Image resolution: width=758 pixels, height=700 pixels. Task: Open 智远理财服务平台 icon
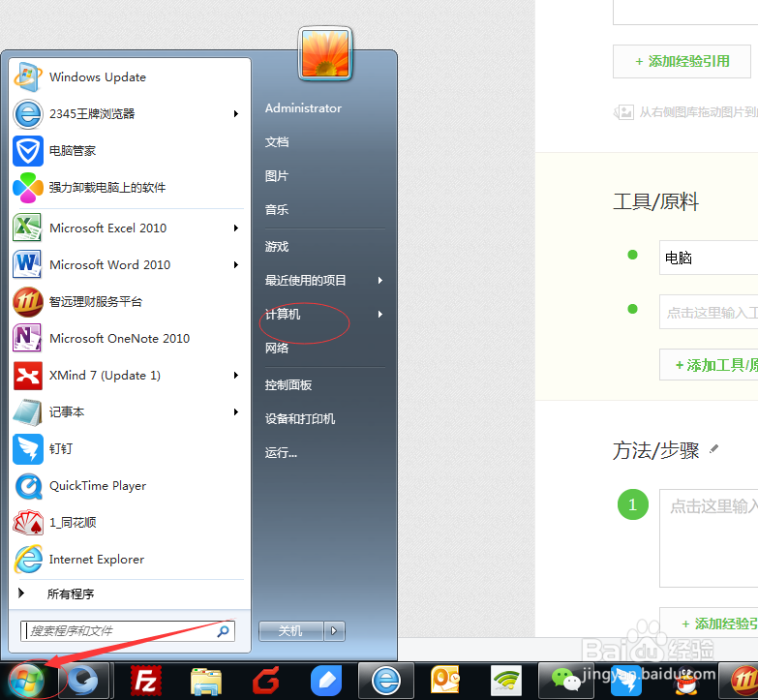[27, 302]
